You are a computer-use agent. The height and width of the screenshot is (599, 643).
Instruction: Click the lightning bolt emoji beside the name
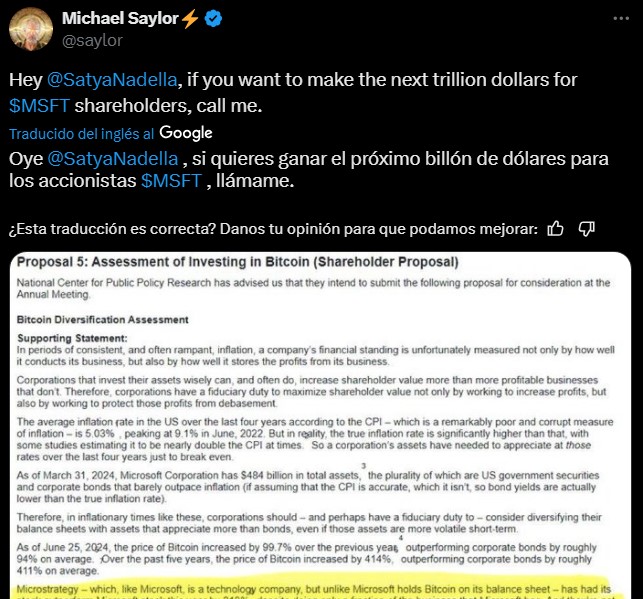tap(190, 19)
